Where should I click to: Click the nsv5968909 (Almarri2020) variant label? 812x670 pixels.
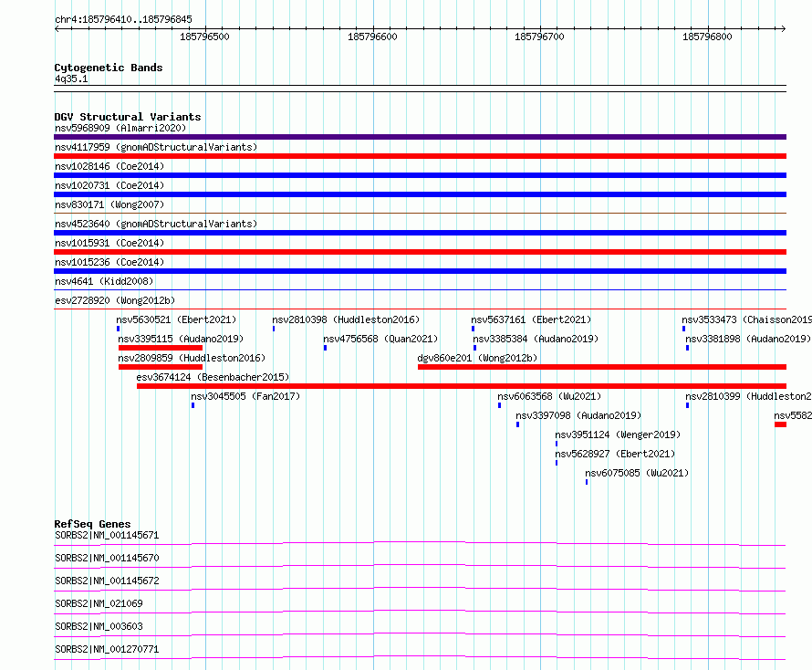click(120, 128)
